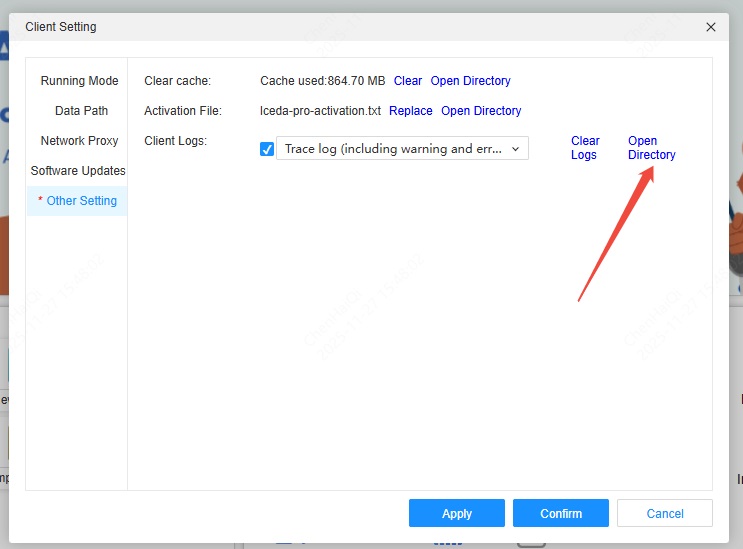Select the Network Proxy tab
The width and height of the screenshot is (743, 549).
pos(79,141)
